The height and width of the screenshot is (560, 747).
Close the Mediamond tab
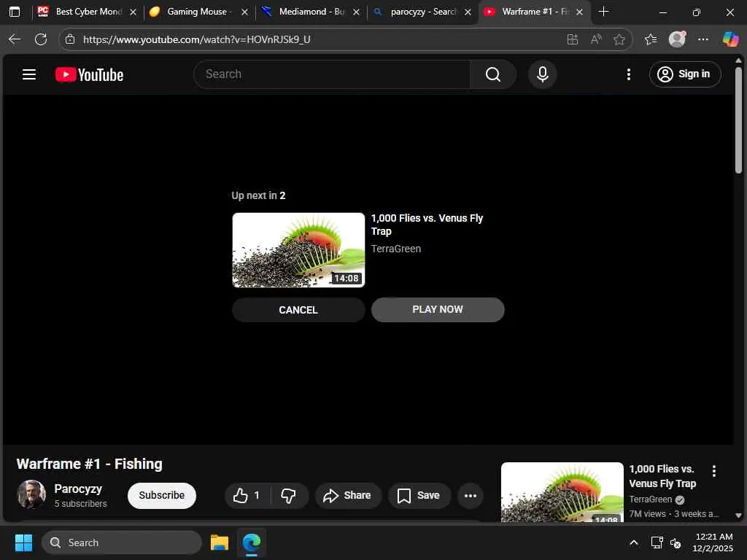click(x=356, y=12)
